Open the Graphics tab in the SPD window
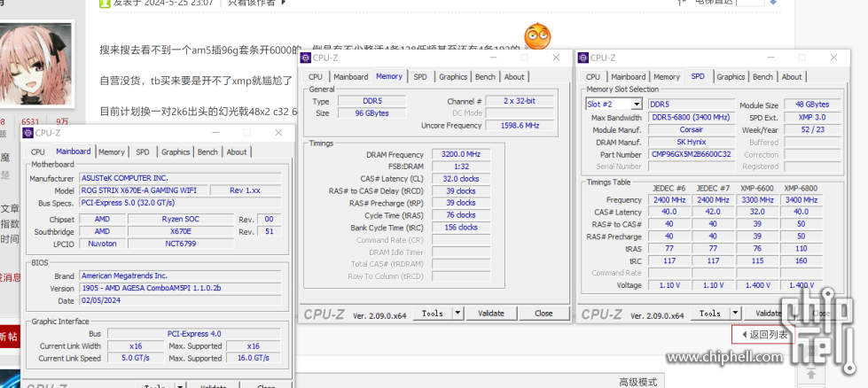The height and width of the screenshot is (388, 868). tap(731, 77)
